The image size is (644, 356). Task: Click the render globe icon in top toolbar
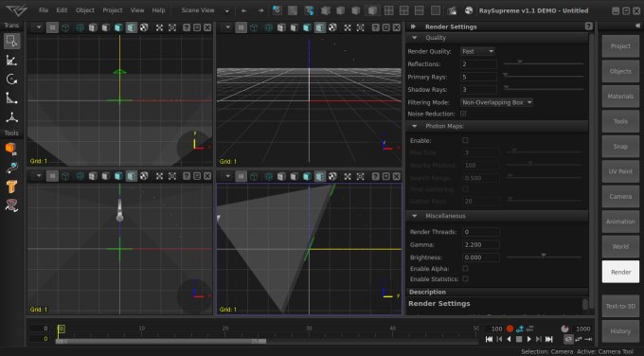pos(469,10)
